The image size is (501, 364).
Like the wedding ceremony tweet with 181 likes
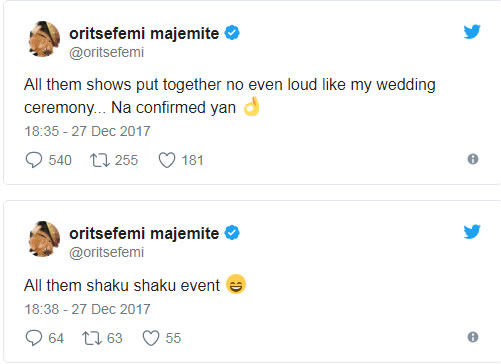click(x=167, y=160)
